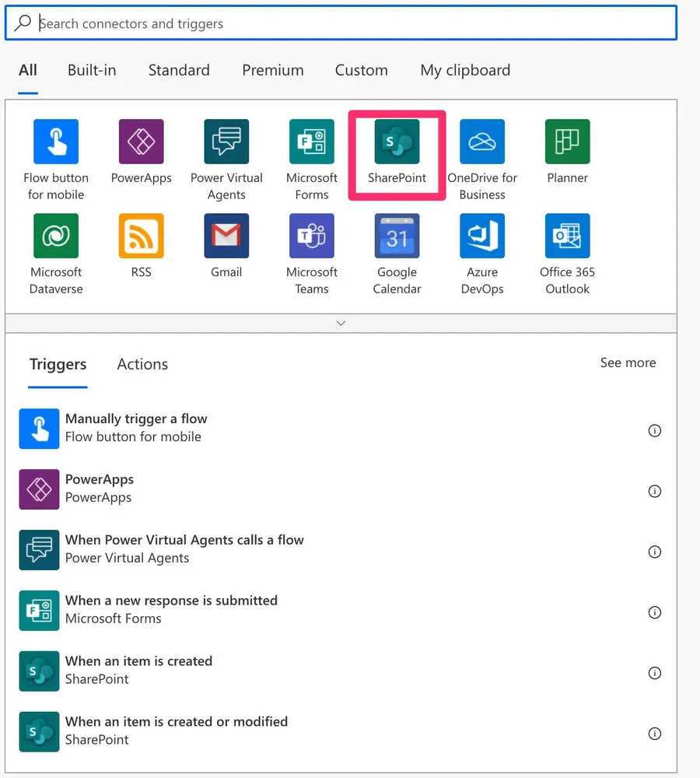Click the See more link

(x=628, y=363)
